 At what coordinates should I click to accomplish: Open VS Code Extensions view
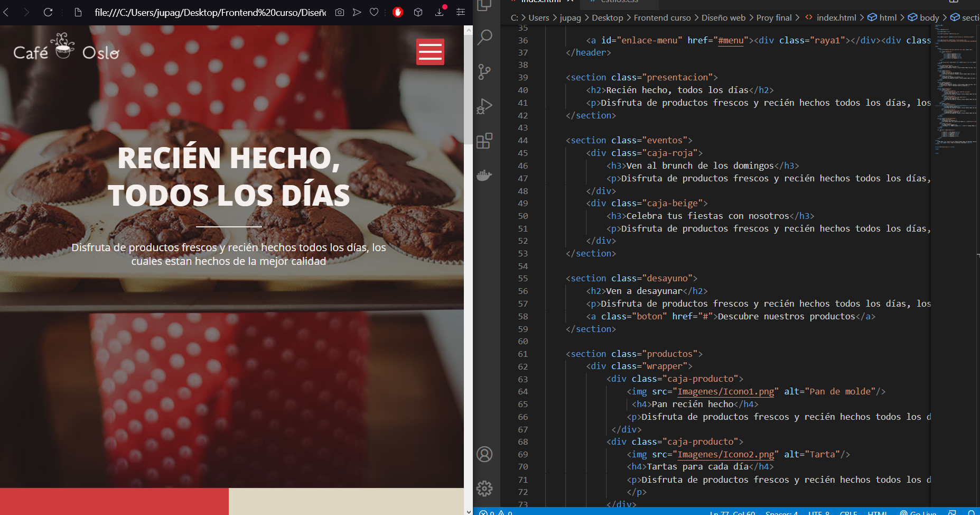point(484,141)
